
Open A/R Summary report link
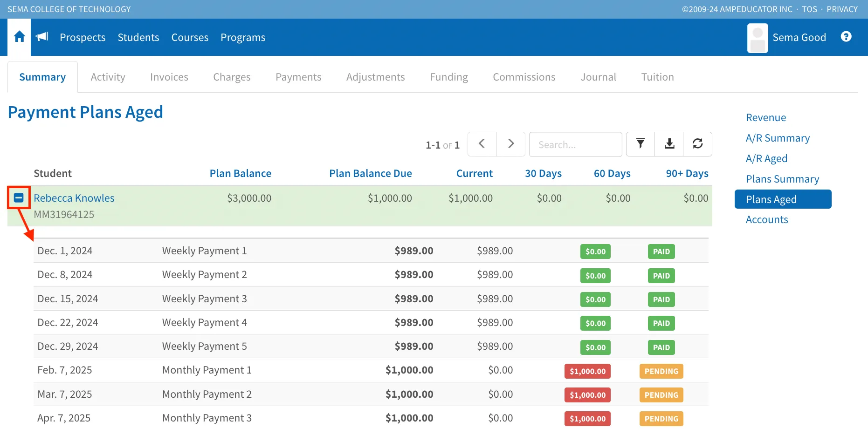point(778,138)
